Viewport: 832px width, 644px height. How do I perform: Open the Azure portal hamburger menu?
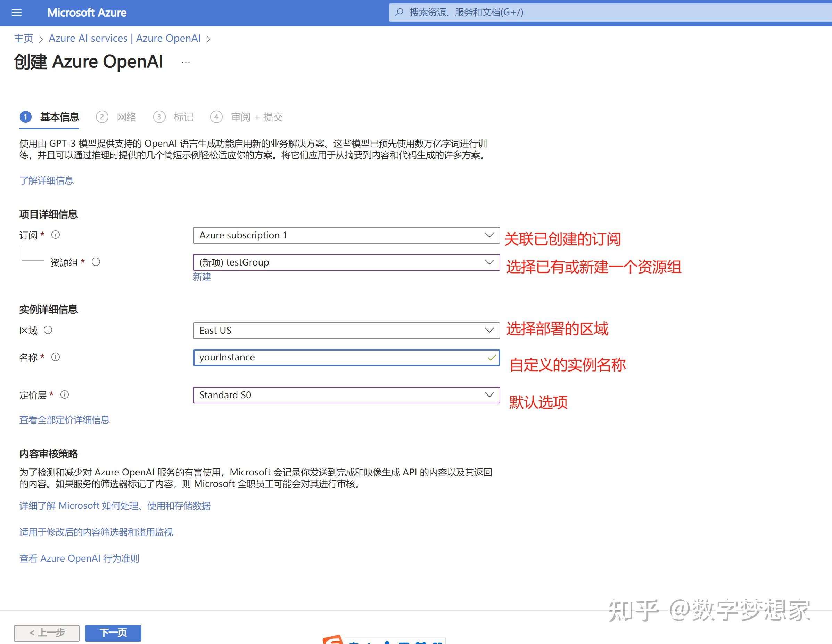pos(16,13)
